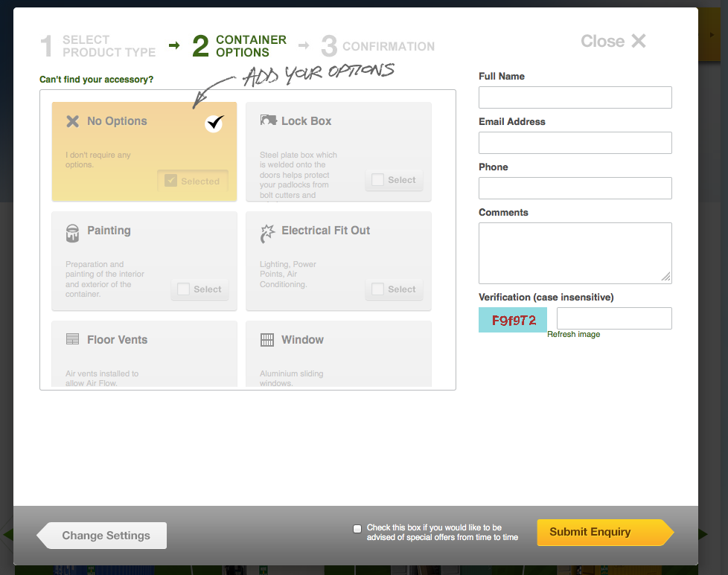
Task: Click inside the Comments text area
Action: [x=575, y=254]
